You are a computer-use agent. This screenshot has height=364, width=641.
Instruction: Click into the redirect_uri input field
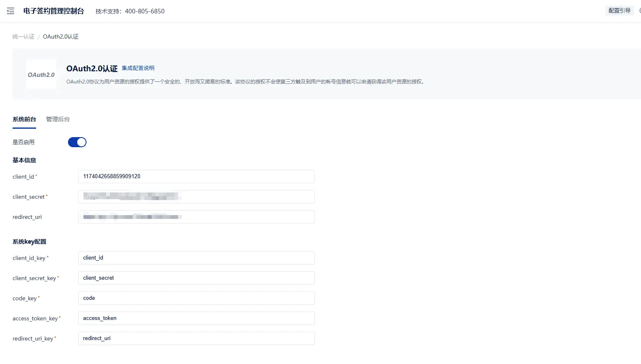point(196,217)
